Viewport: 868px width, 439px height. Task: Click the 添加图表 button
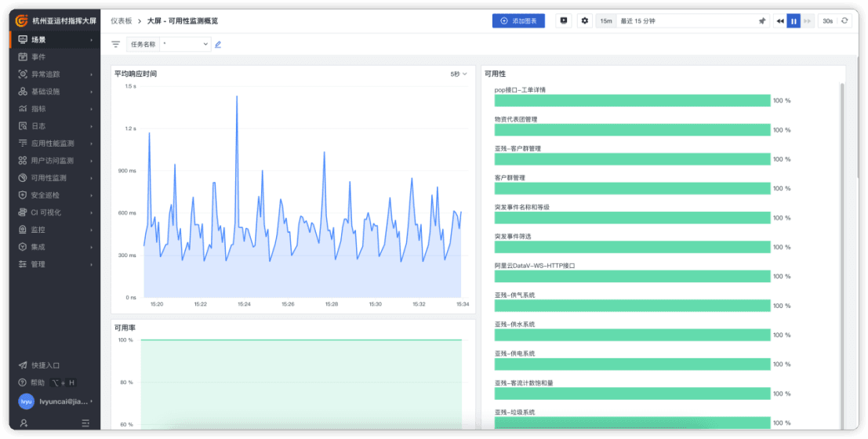[519, 21]
